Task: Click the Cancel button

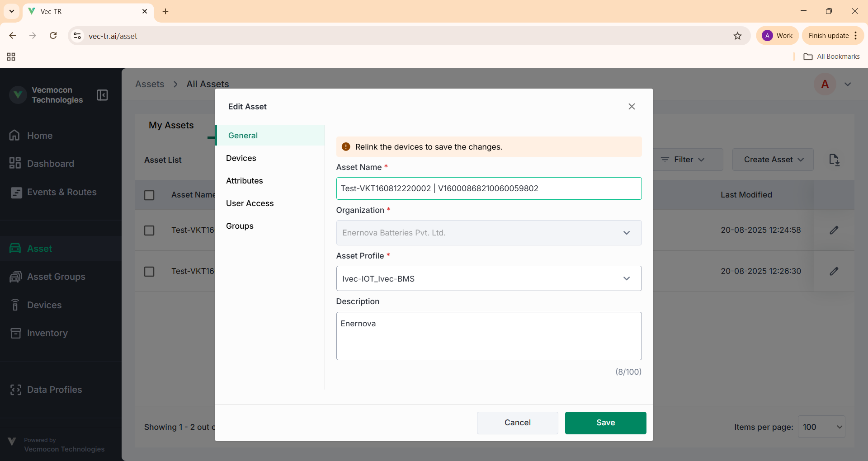Action: coord(517,423)
